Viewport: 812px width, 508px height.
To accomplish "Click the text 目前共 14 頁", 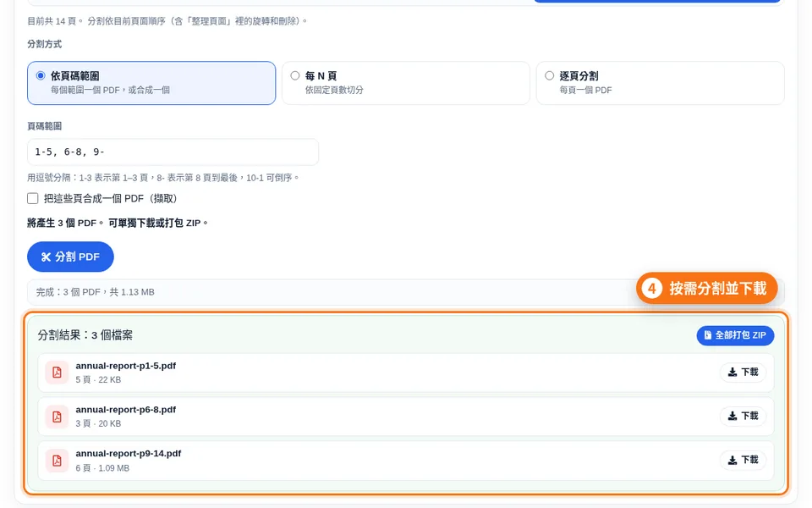I will point(52,21).
